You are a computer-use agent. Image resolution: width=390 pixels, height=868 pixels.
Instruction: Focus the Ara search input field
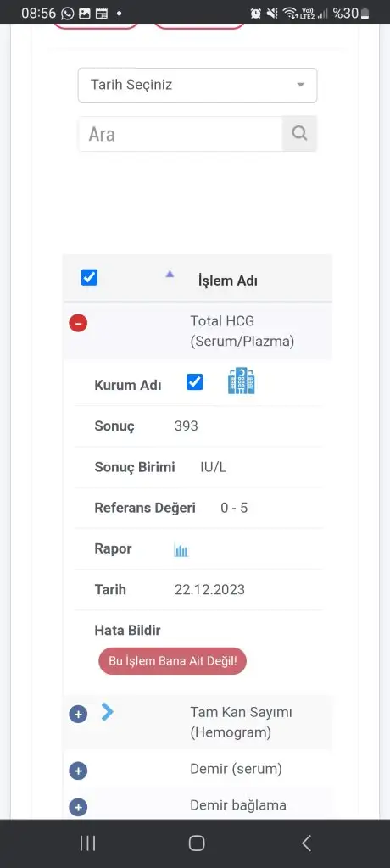pyautogui.click(x=180, y=134)
